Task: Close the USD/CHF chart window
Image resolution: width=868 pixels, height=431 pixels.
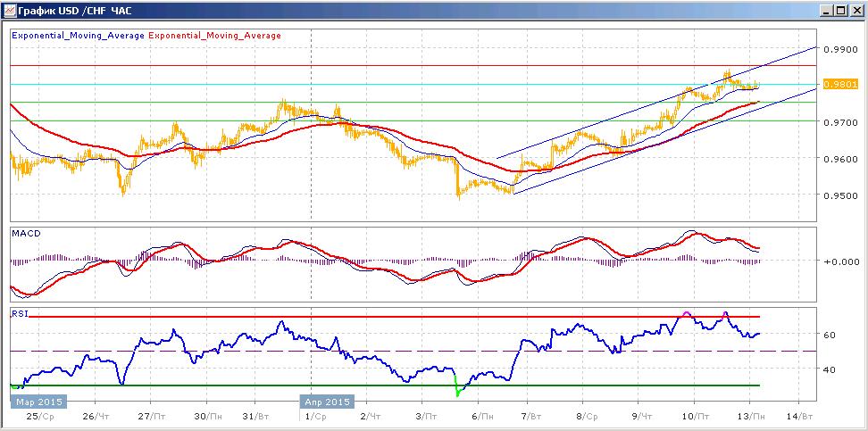Action: click(855, 10)
